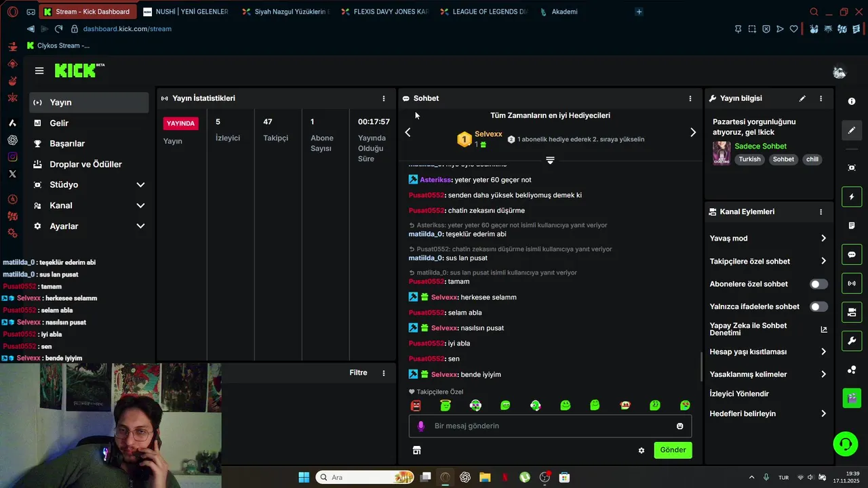868x488 pixels.
Task: Click Clykos Stream bookmark
Action: point(58,45)
